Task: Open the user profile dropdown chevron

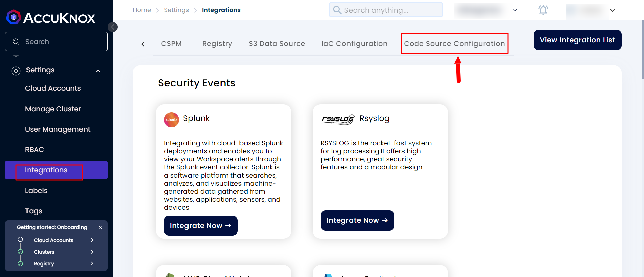Action: [x=613, y=10]
